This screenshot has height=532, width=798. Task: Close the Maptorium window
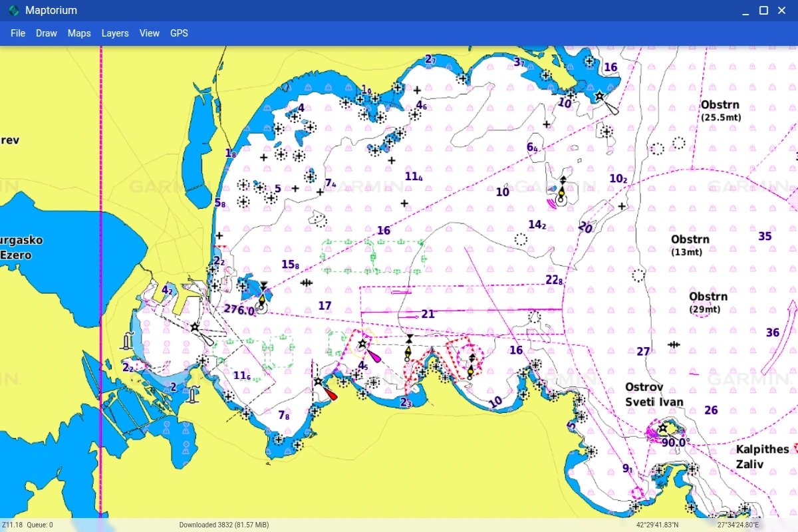point(783,11)
